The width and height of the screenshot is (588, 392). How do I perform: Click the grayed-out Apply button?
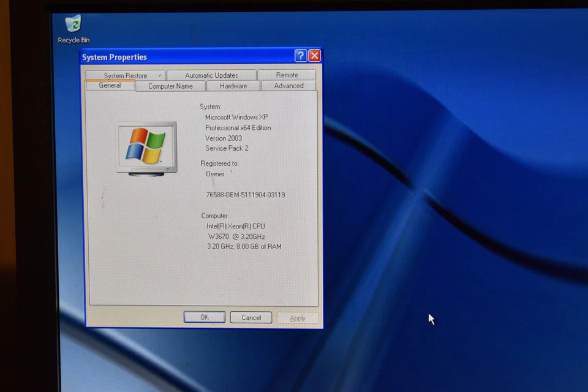point(298,317)
